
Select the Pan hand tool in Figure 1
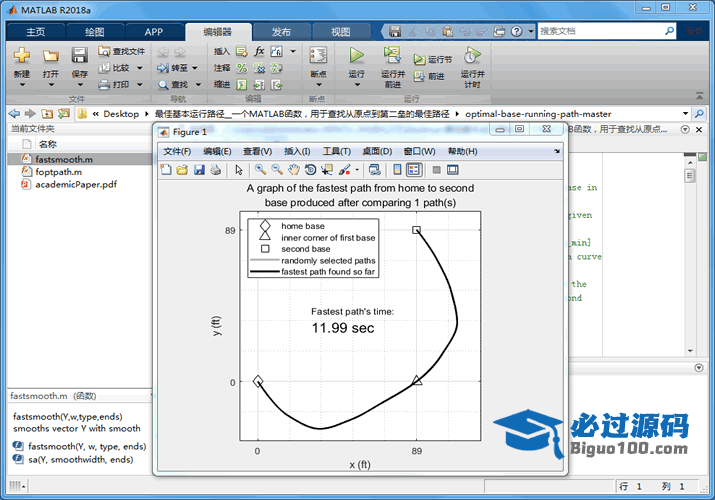[x=294, y=170]
